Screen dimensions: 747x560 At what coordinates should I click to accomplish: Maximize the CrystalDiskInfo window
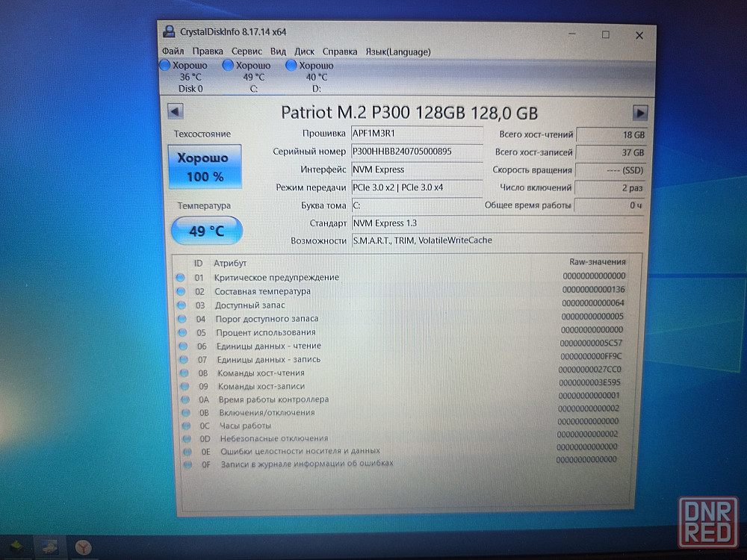(x=605, y=34)
